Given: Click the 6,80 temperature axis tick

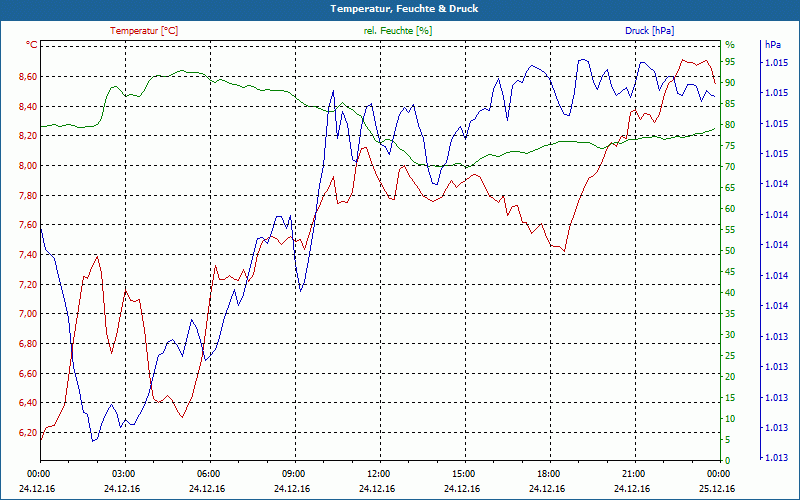Looking at the screenshot, I should coord(28,343).
